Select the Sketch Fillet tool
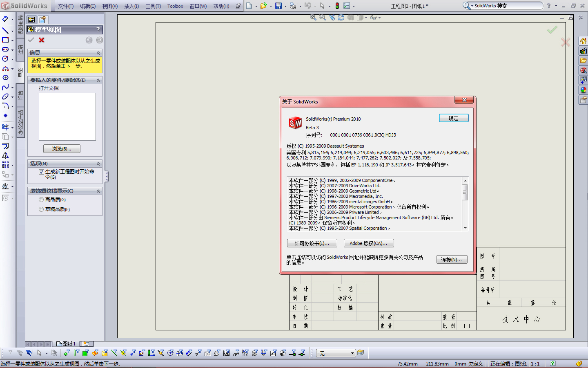 click(5, 106)
